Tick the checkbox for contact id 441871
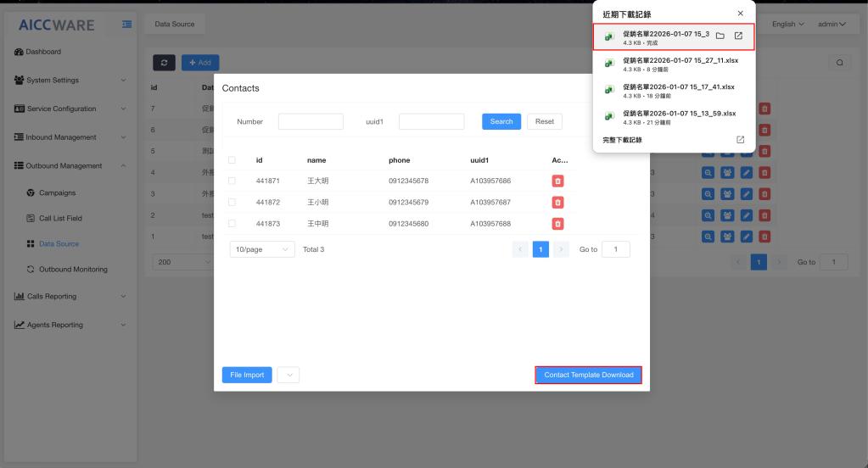This screenshot has width=868, height=468. [232, 181]
